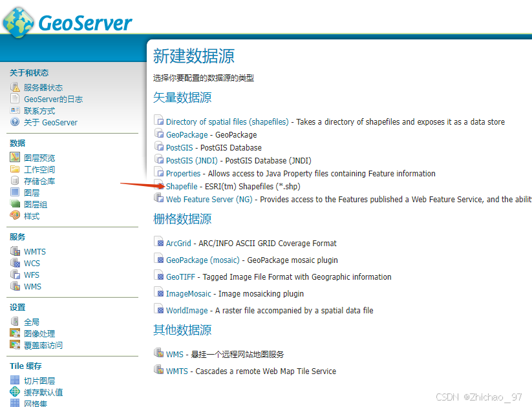
Task: Choose GeoTIFF raster source
Action: point(180,277)
